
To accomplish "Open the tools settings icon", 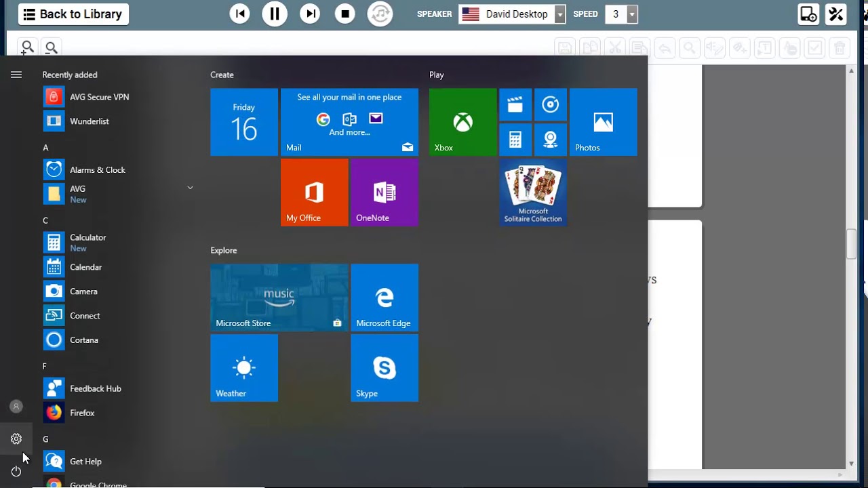I will pyautogui.click(x=836, y=14).
